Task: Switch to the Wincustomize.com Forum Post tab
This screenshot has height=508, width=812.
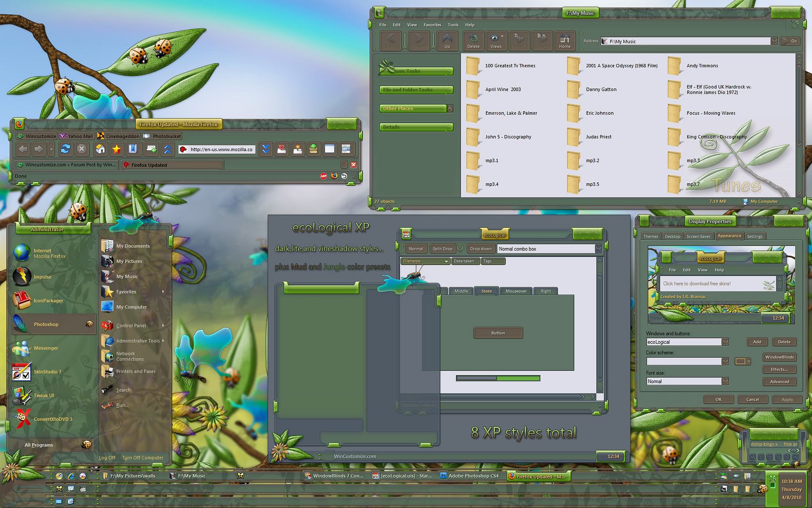Action: click(x=66, y=165)
